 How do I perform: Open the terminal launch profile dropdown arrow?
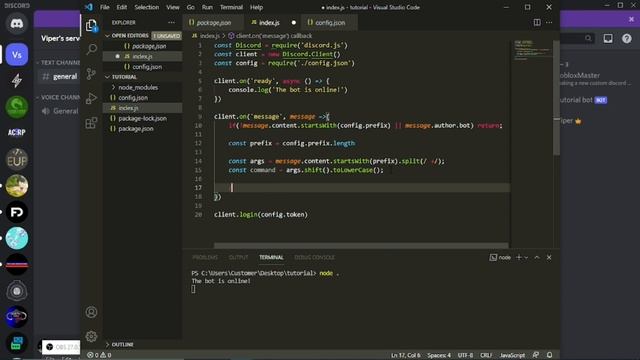pos(526,258)
